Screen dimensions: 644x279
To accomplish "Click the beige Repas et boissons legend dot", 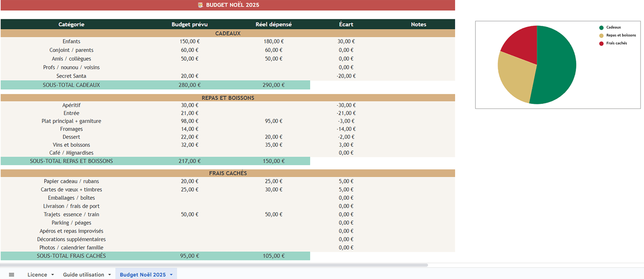I will [x=601, y=36].
